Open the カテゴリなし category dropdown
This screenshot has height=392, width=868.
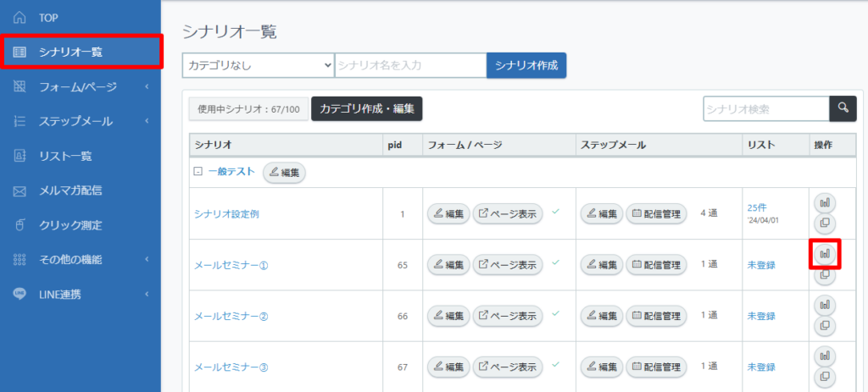[x=258, y=65]
